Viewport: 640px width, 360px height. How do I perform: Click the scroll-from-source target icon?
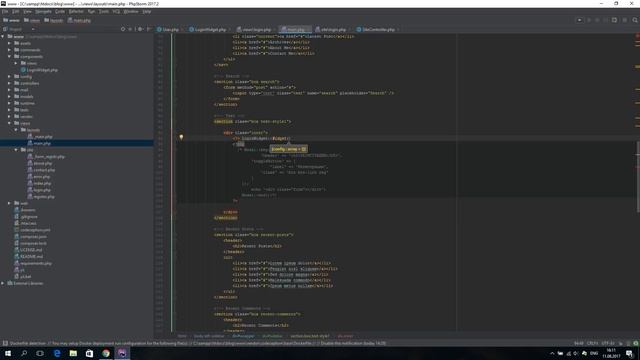pyautogui.click(x=123, y=29)
